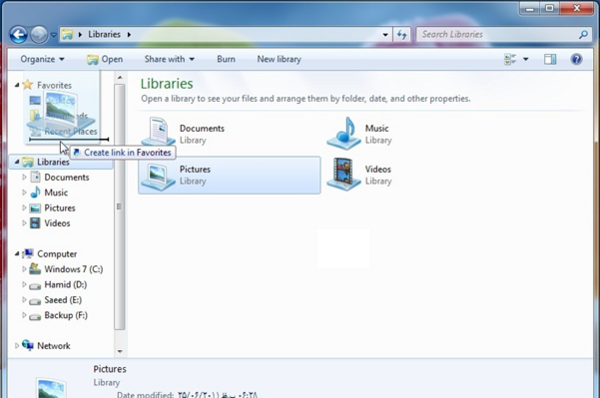Viewport: 600px width, 398px height.
Task: Select the Pictures library name in main pane
Action: (195, 170)
